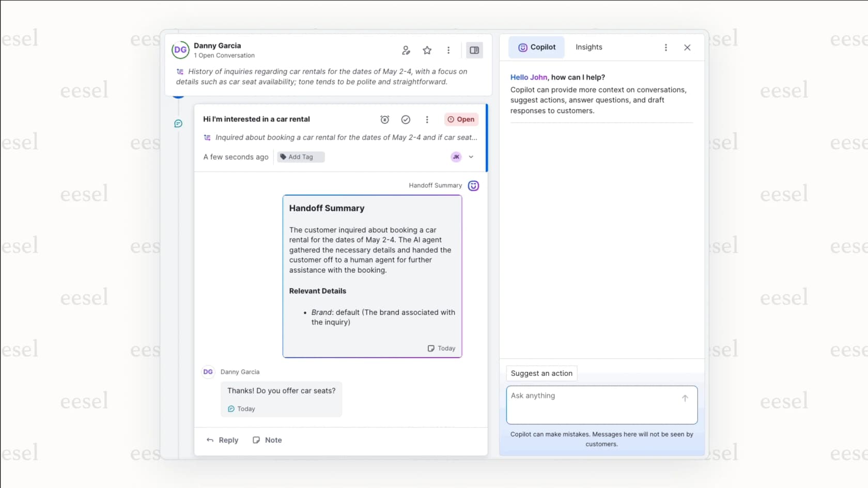Click the reassign contact icon in header
The image size is (868, 488).
406,50
